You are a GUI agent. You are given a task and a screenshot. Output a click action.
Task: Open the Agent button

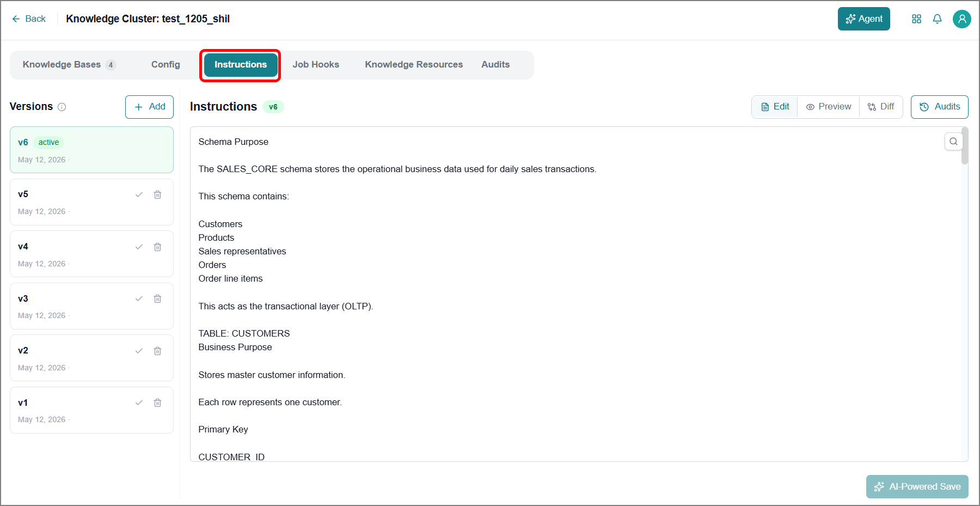[x=863, y=19]
